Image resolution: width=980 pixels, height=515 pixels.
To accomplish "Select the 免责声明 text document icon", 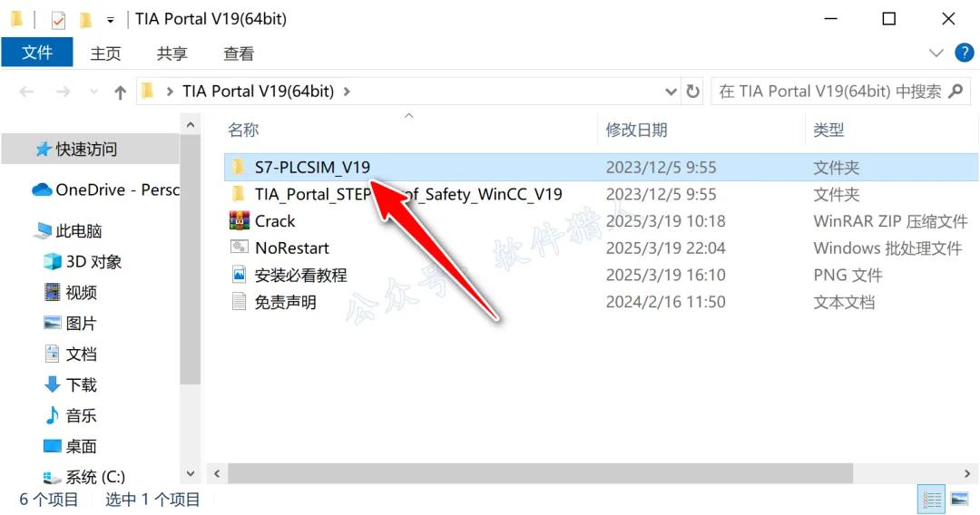I will click(x=239, y=302).
